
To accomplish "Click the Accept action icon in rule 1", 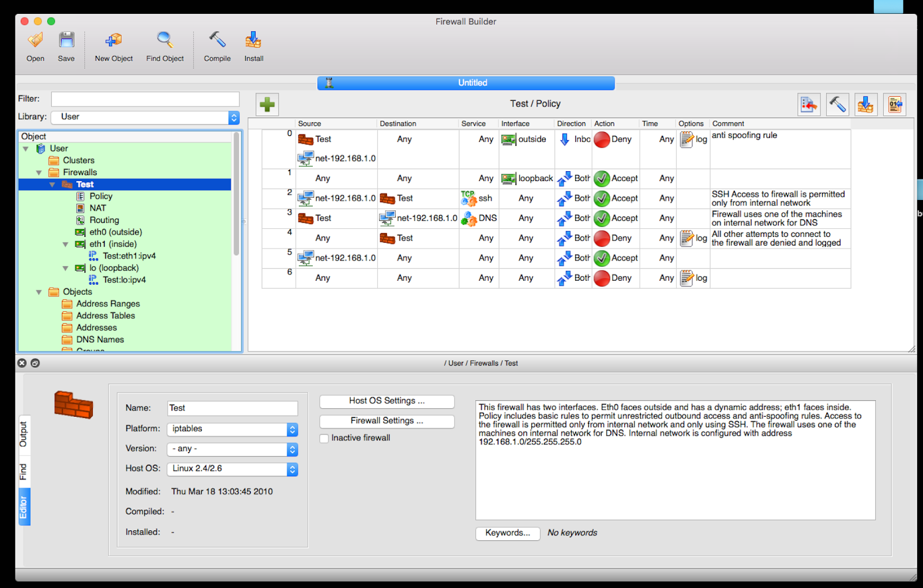I will (x=602, y=179).
